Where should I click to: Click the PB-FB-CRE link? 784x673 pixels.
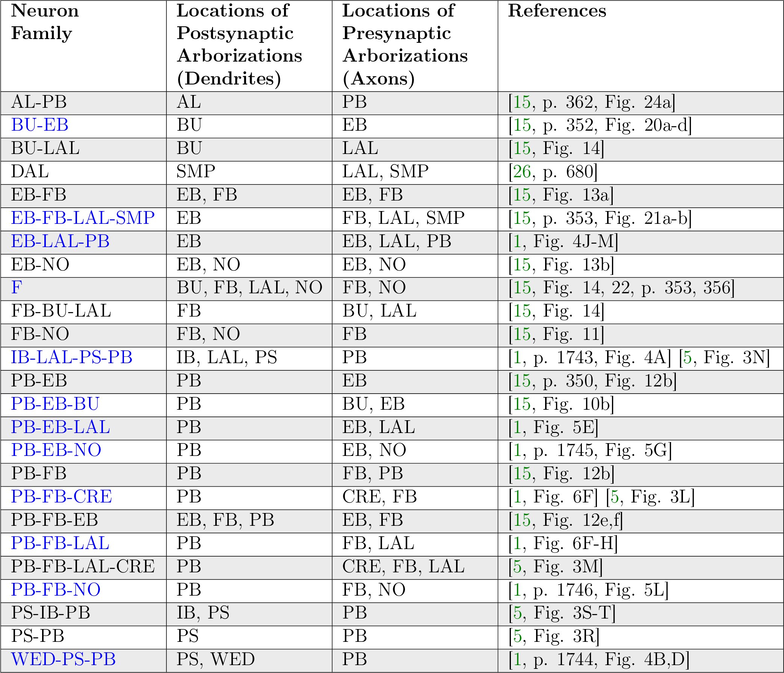62,497
